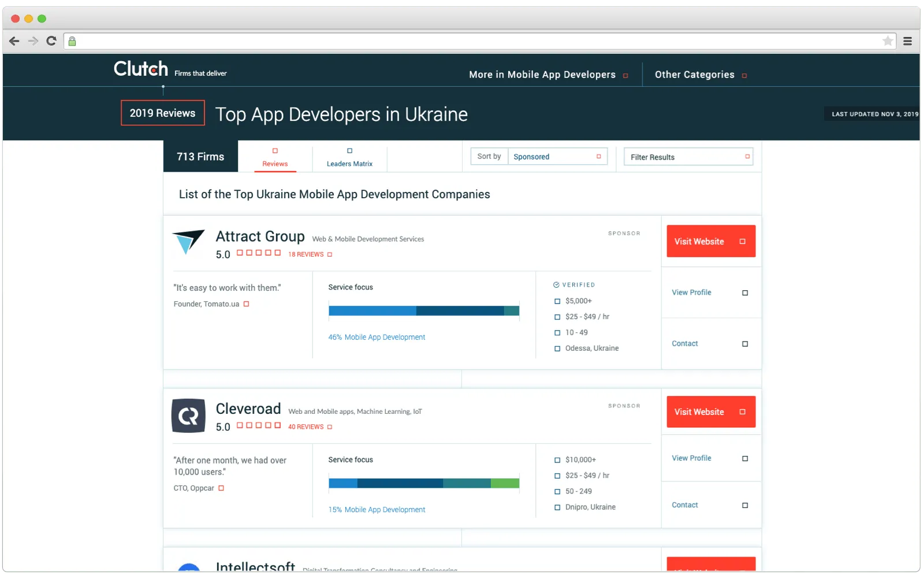Open Attract Group company title link

pos(260,237)
